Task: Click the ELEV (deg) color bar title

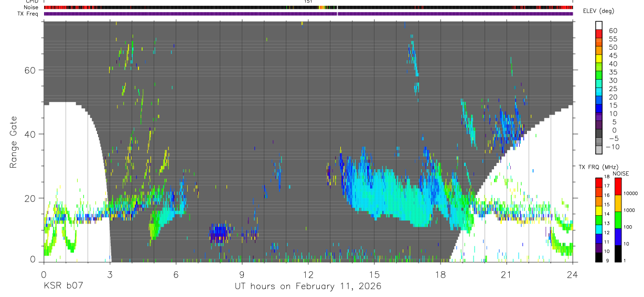Action: pos(600,11)
